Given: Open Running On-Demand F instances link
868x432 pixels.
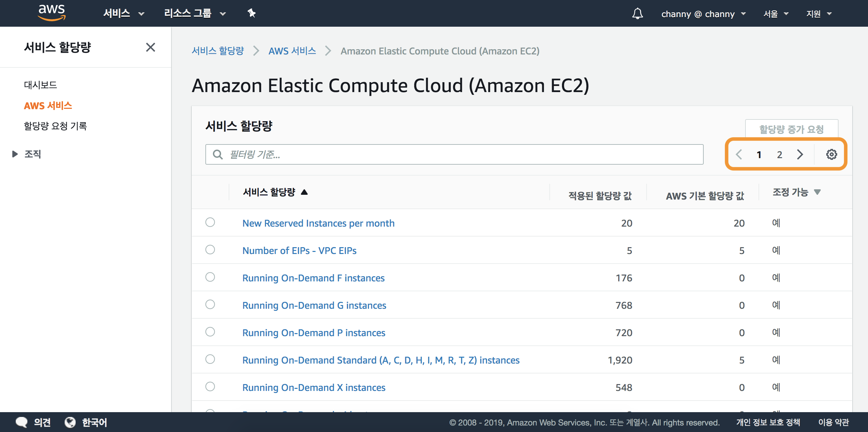Looking at the screenshot, I should (314, 278).
